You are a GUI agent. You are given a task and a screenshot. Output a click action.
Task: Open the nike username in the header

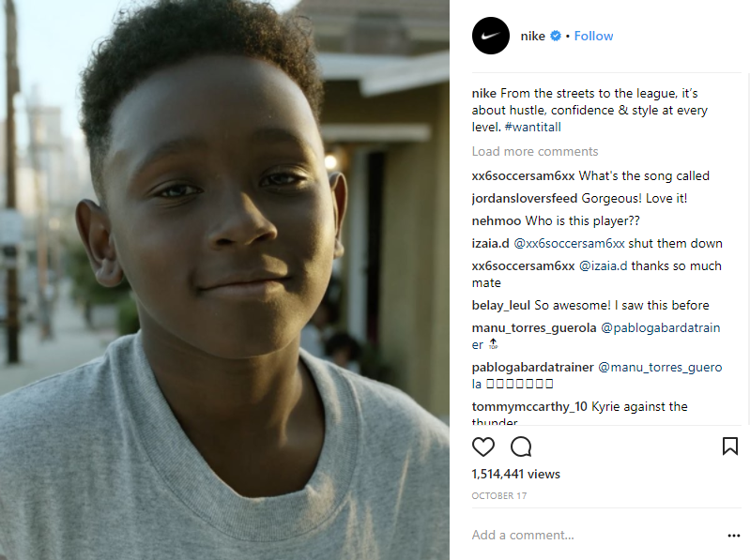pos(532,36)
